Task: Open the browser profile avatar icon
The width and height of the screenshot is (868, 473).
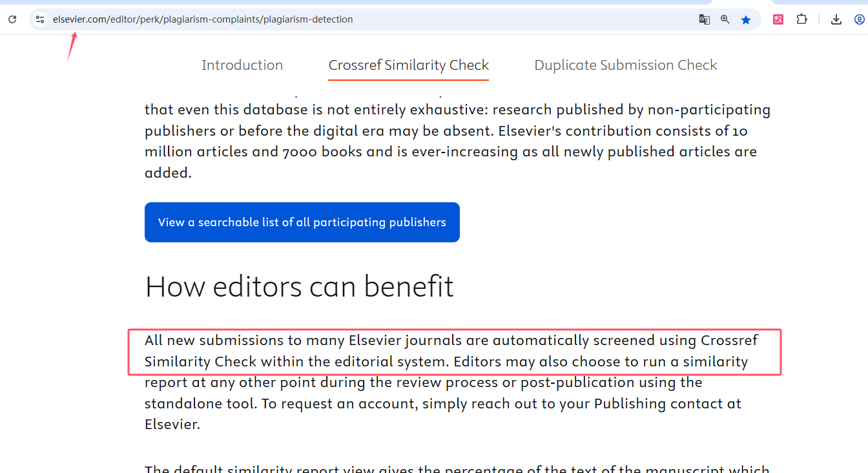Action: click(860, 19)
